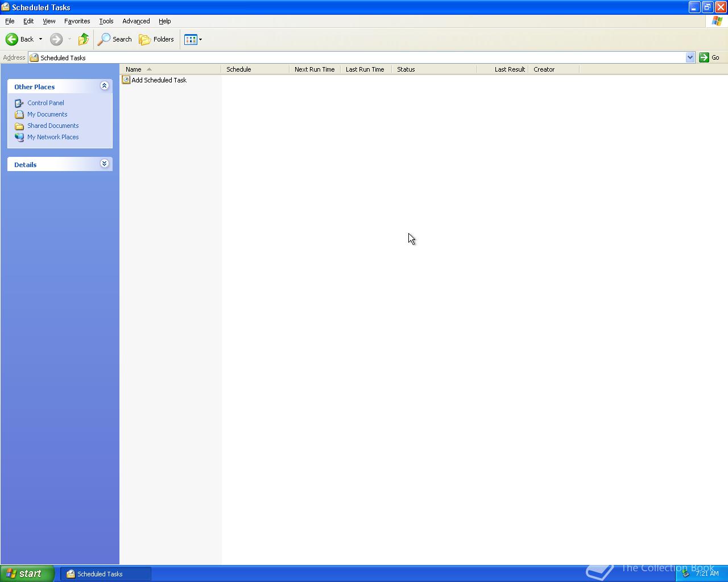Click the green Back arrow icon
This screenshot has height=582, width=728.
click(12, 39)
